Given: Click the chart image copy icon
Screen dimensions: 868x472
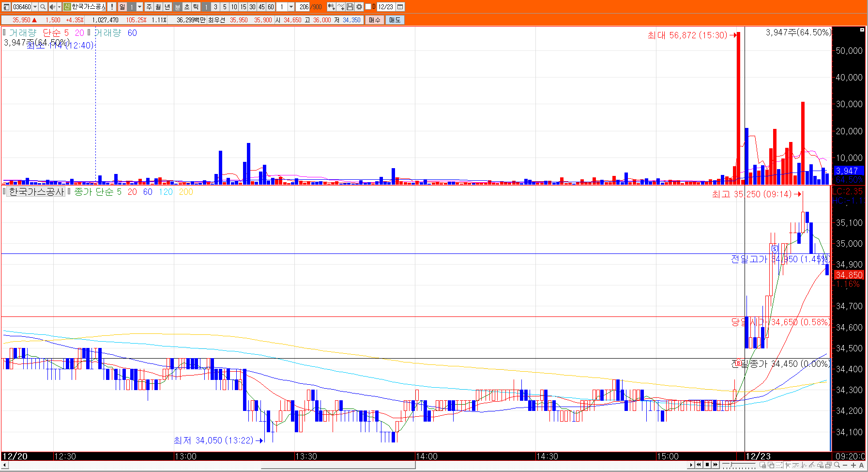Looking at the screenshot, I should point(828,465).
